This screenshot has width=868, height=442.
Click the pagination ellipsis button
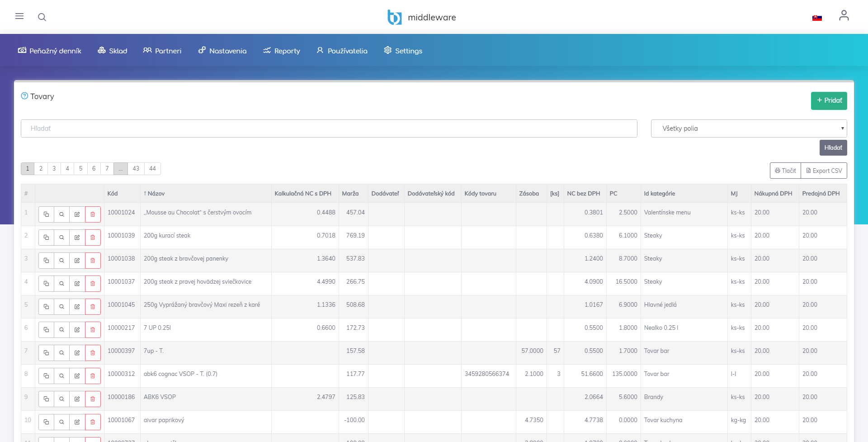[x=121, y=168]
